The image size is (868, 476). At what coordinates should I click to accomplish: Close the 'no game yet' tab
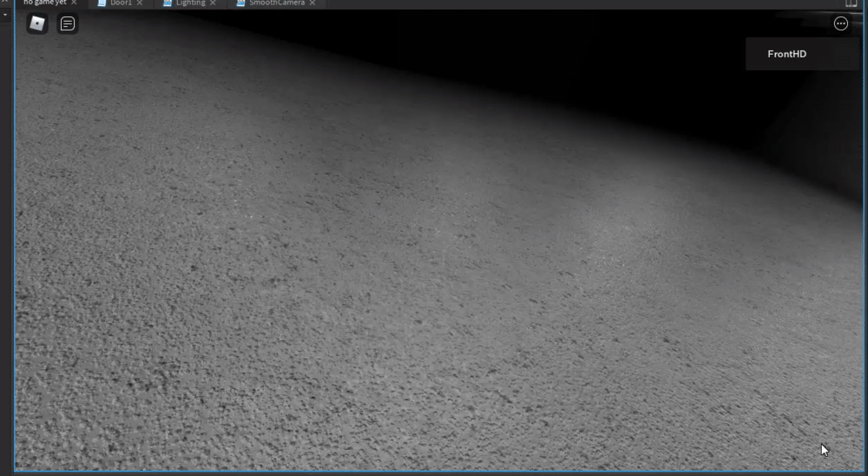click(x=74, y=3)
